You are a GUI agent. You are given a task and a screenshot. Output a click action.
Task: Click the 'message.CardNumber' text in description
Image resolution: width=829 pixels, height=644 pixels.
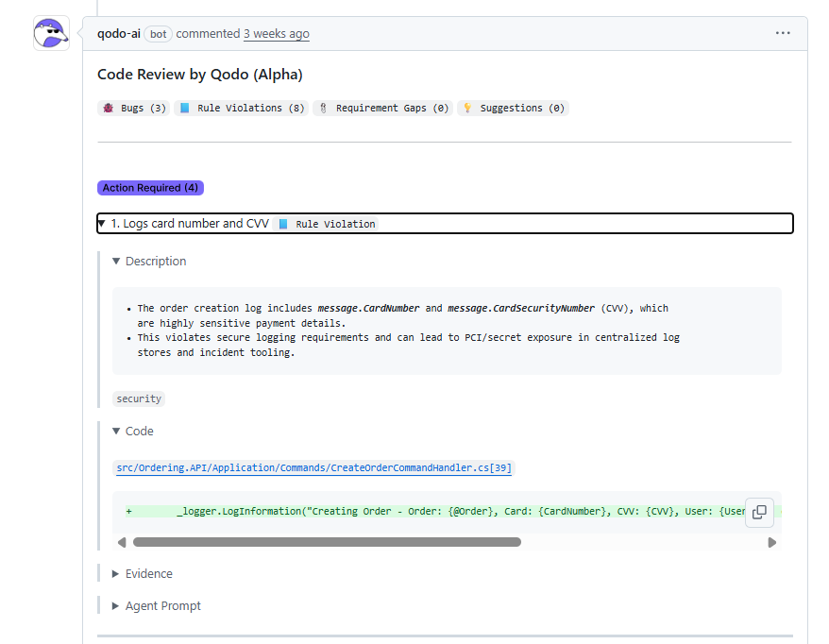(368, 308)
